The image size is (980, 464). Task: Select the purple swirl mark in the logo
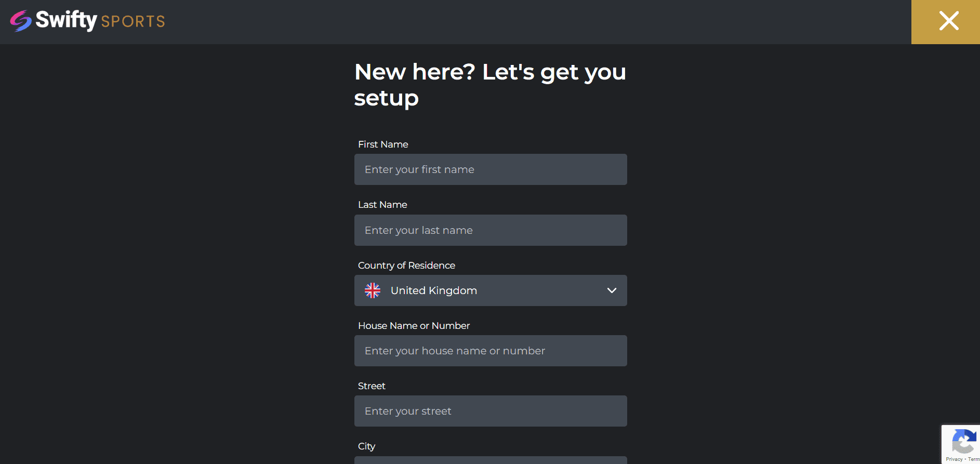pos(20,21)
